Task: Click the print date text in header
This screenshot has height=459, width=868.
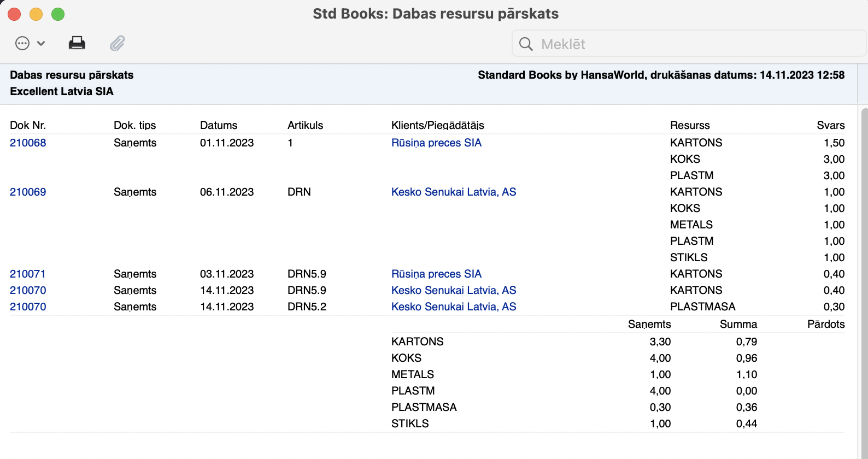Action: 661,75
